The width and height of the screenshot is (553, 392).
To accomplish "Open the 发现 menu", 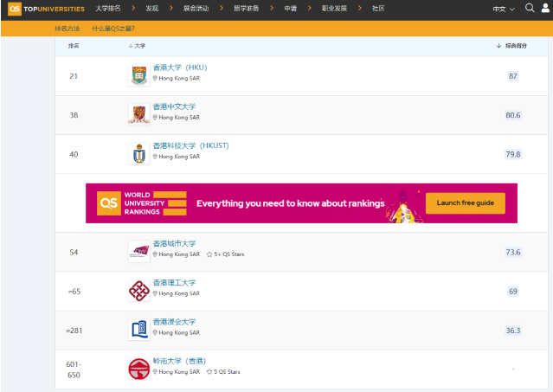I will 152,8.
